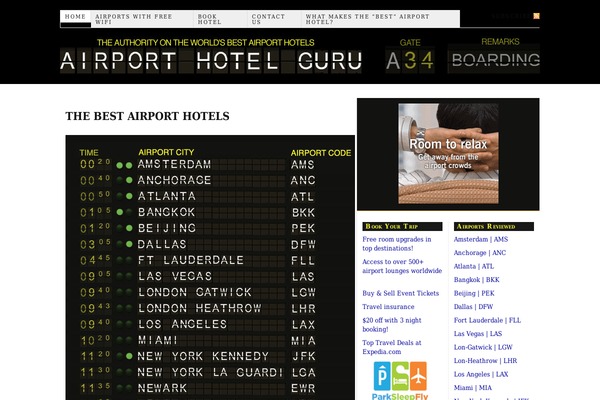
Task: Select London Gatwick on the flight board
Action: [195, 292]
